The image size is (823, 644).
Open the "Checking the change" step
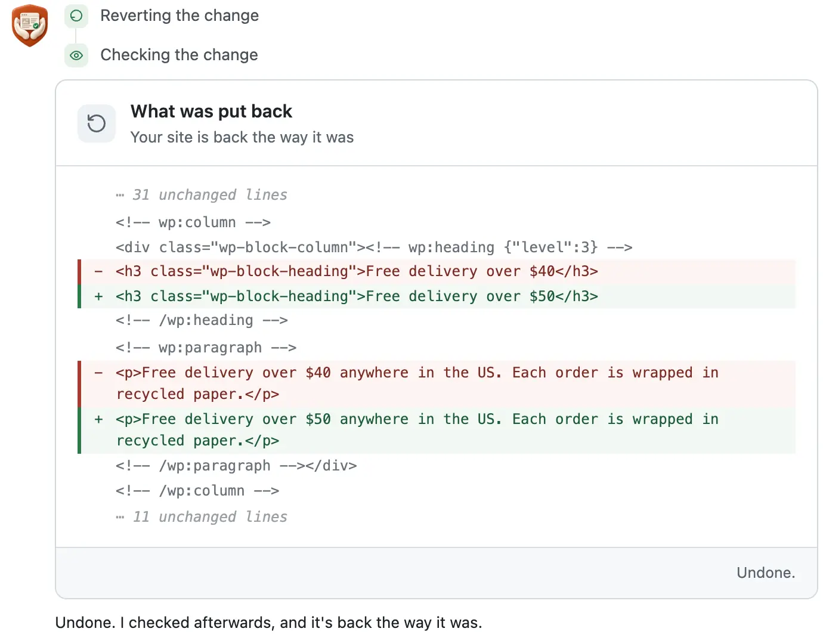(179, 55)
